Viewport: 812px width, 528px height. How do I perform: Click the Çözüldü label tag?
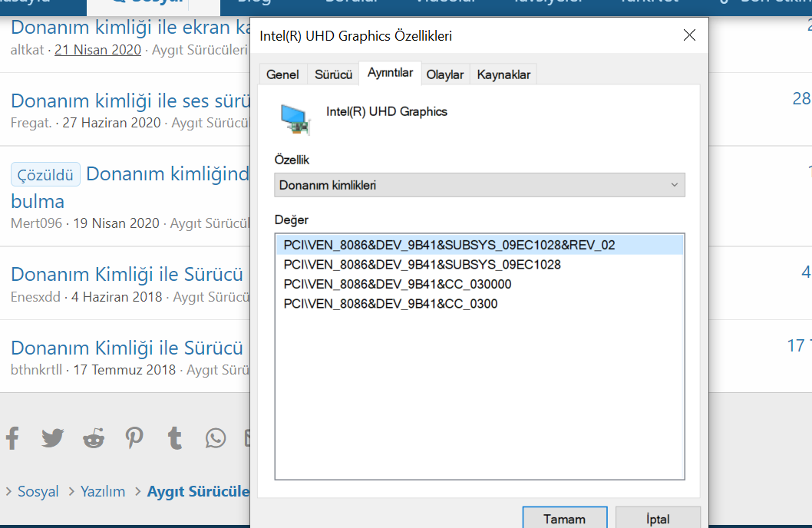click(x=45, y=174)
